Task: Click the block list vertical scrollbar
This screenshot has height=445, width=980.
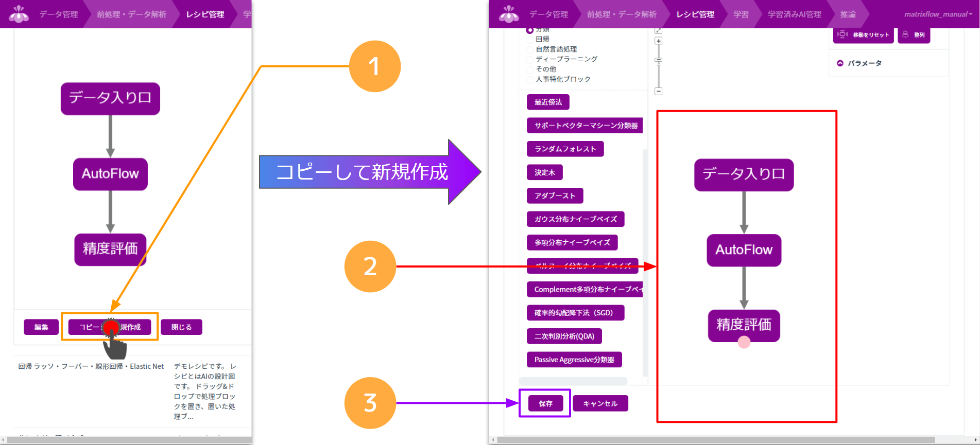Action: (x=645, y=262)
